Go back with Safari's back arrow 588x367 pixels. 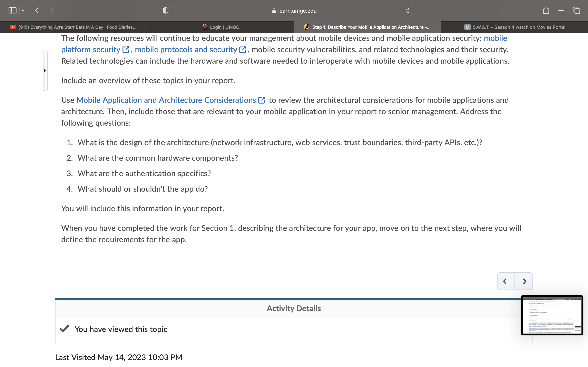click(37, 10)
